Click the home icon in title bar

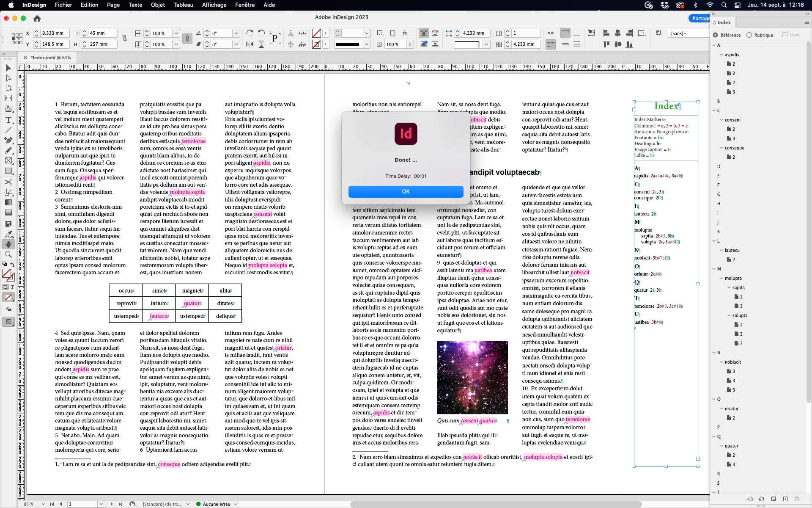tap(37, 19)
